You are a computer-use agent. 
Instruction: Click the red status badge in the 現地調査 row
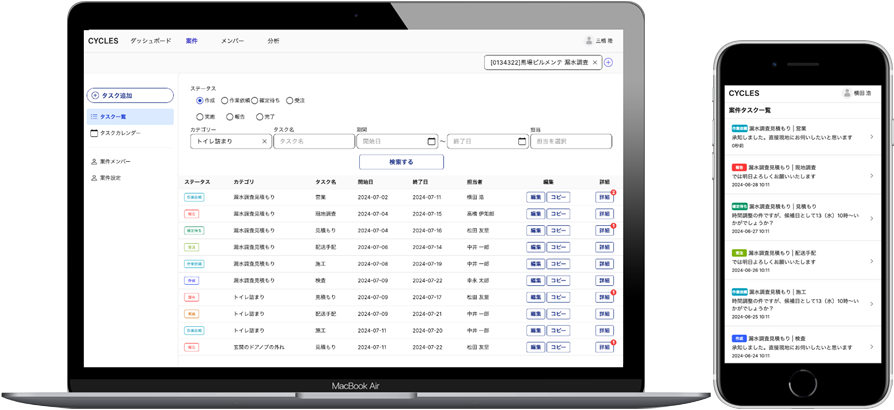click(192, 214)
